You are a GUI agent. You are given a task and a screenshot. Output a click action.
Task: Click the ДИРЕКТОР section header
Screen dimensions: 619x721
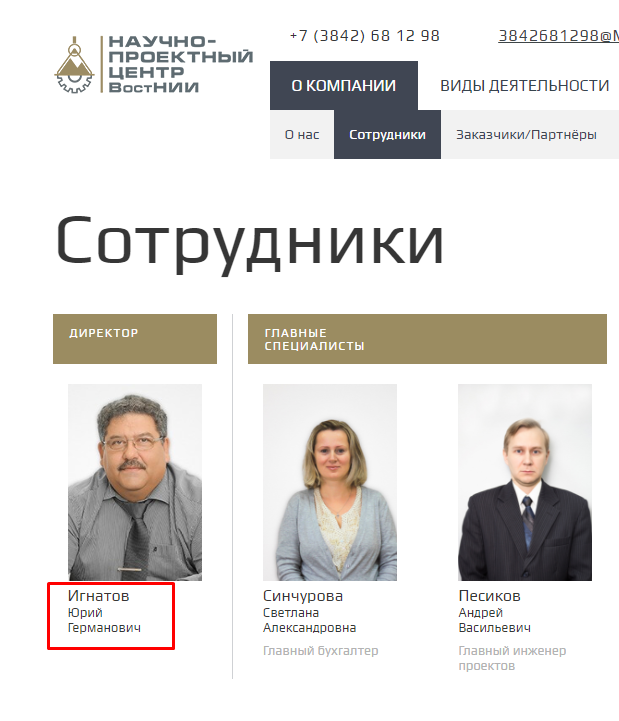point(135,339)
